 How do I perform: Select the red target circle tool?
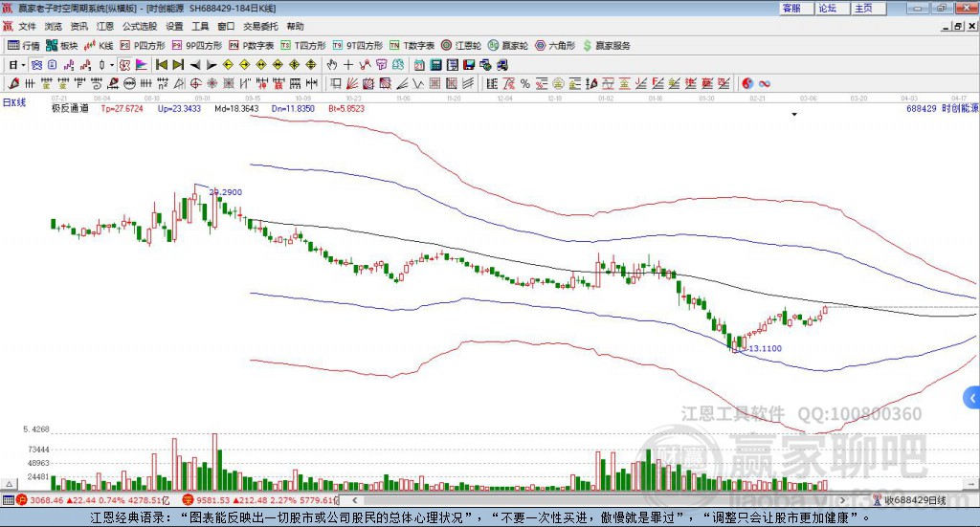coord(195,83)
